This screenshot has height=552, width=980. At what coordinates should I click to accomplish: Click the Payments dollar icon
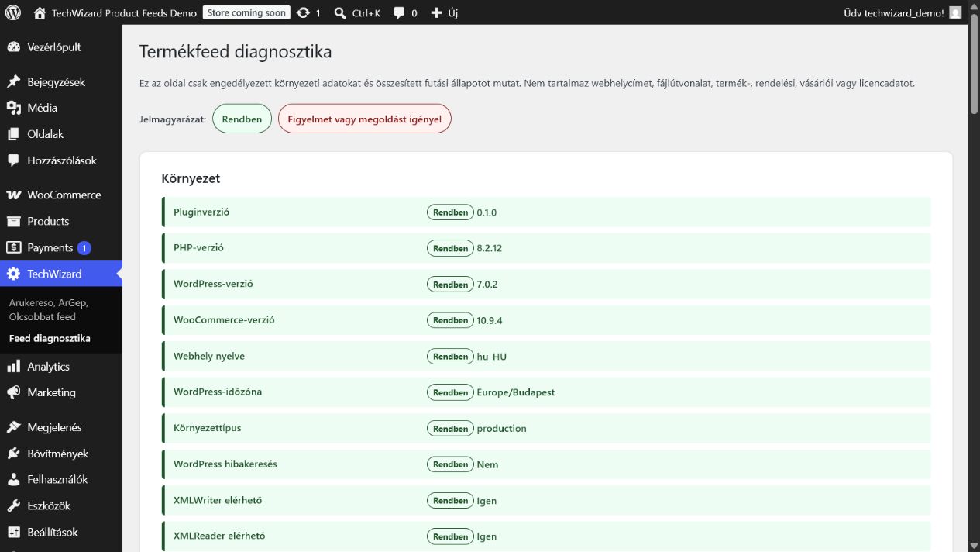(13, 248)
